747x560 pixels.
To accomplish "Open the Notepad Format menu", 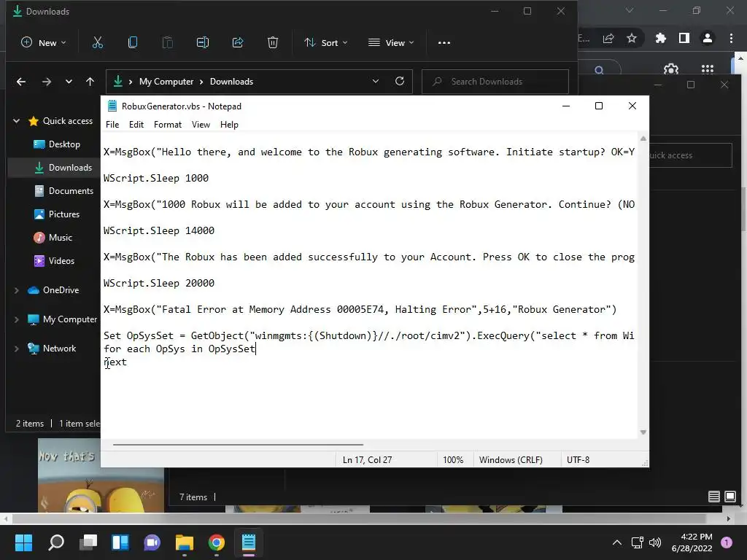I will click(x=168, y=125).
